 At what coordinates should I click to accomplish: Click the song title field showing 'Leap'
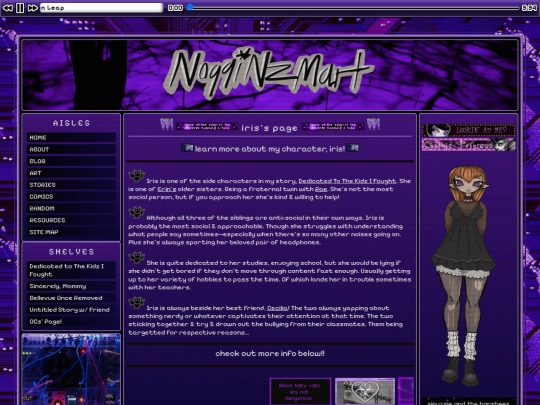coord(101,8)
